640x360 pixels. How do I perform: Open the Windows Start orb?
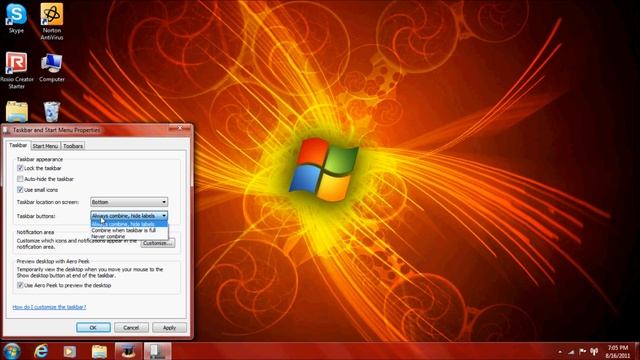12,351
